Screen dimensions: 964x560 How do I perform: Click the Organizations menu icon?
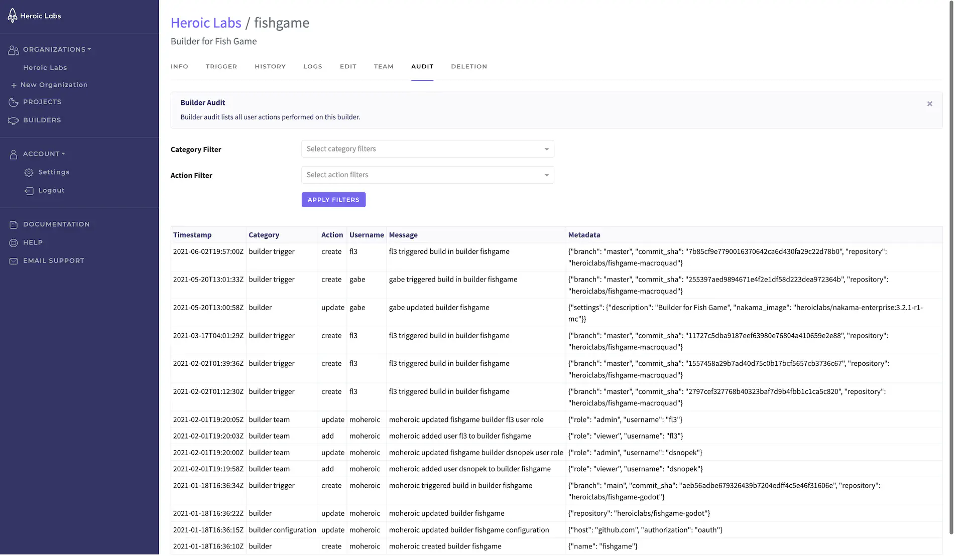pyautogui.click(x=13, y=49)
